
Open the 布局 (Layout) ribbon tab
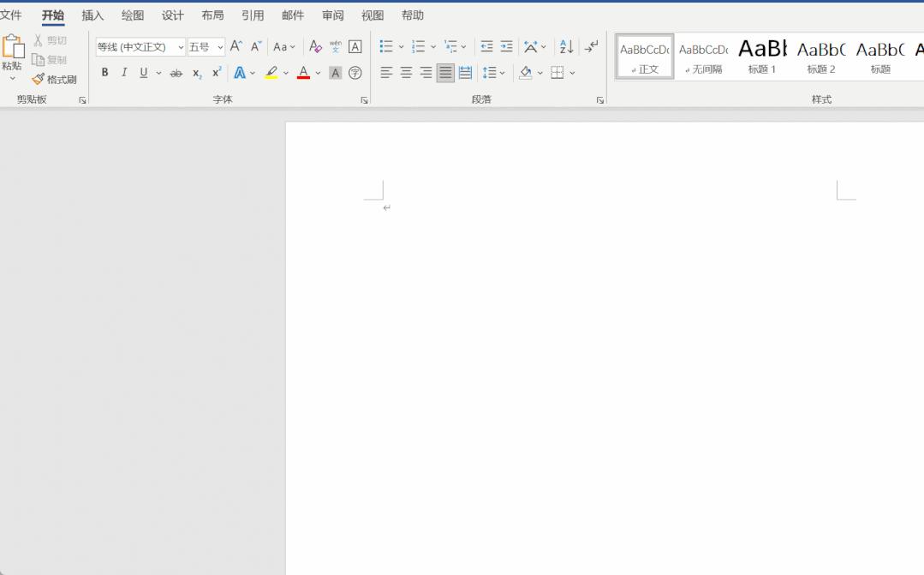(212, 15)
